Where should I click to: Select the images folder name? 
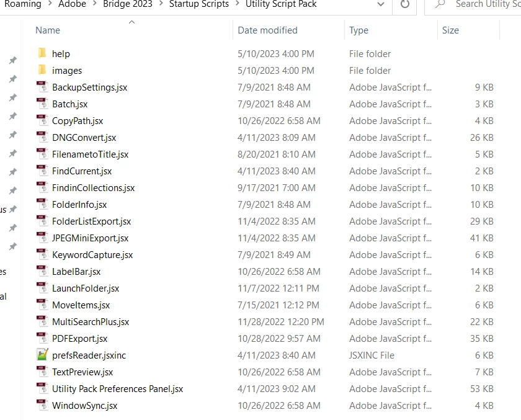(x=67, y=71)
